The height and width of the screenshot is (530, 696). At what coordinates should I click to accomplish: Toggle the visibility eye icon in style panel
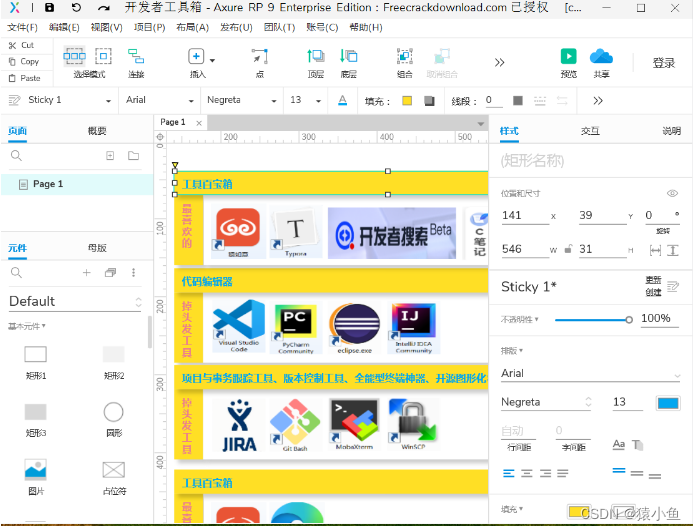pos(672,193)
